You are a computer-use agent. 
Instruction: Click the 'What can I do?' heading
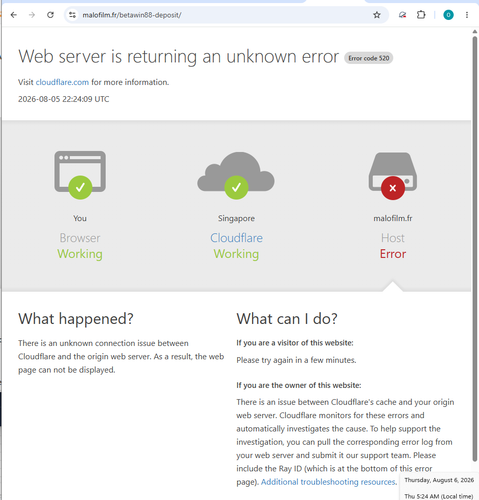pyautogui.click(x=287, y=319)
